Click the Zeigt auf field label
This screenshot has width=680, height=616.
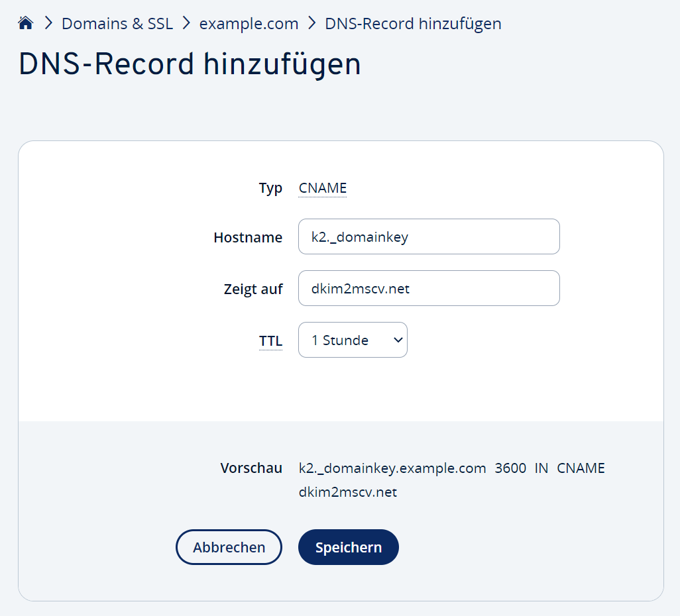pos(253,289)
